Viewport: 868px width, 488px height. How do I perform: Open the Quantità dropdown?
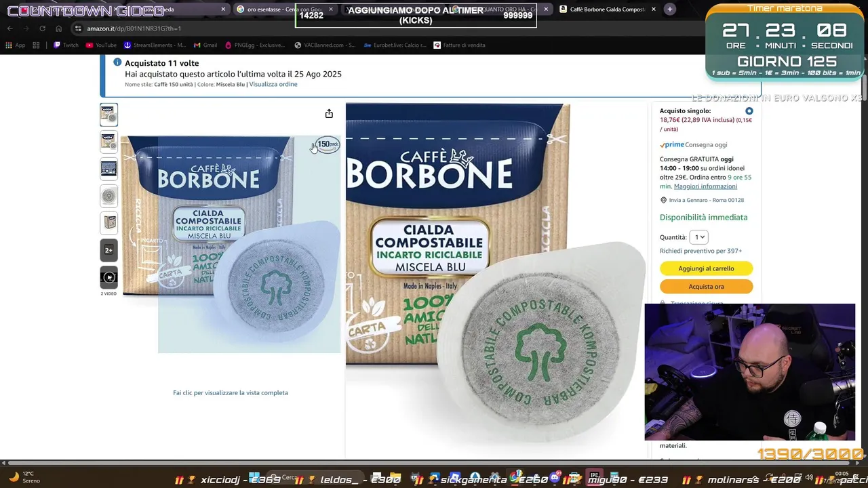coord(699,237)
